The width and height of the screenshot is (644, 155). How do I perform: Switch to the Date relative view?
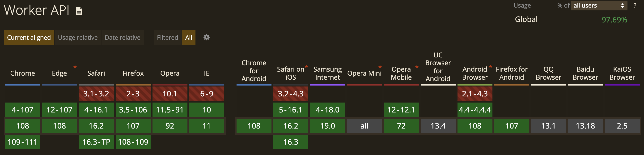123,38
